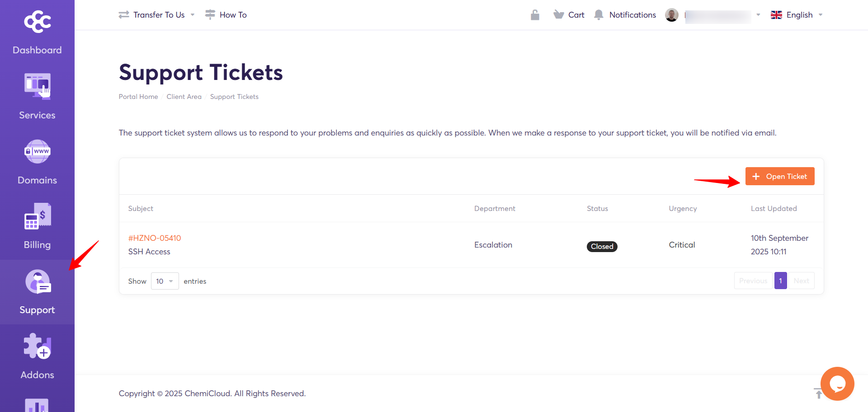Open the Domains www globe icon
Viewport: 868px width, 412px height.
click(x=38, y=151)
